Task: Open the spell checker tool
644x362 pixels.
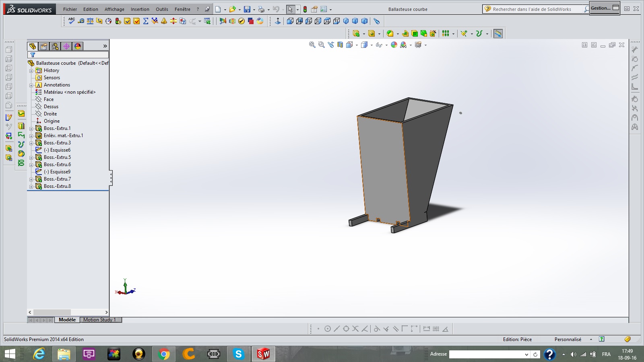Action: pos(72,21)
